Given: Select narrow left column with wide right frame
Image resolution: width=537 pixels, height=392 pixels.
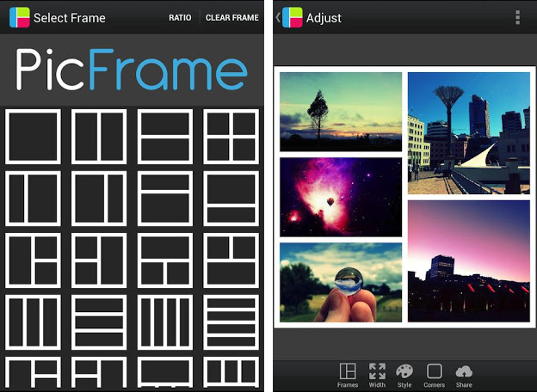Looking at the screenshot, I should [x=33, y=199].
